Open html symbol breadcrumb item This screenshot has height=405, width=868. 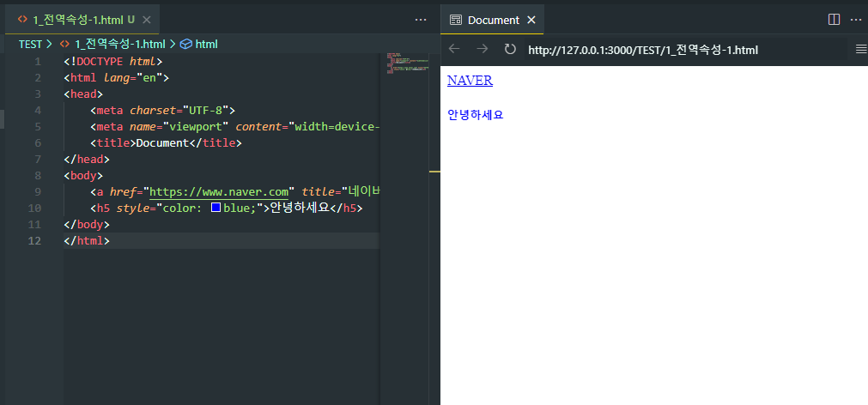pos(206,44)
